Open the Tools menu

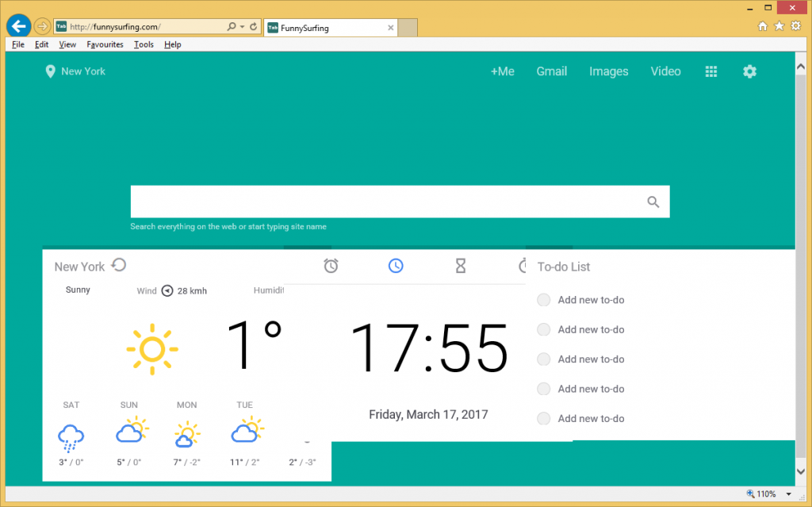pyautogui.click(x=144, y=45)
